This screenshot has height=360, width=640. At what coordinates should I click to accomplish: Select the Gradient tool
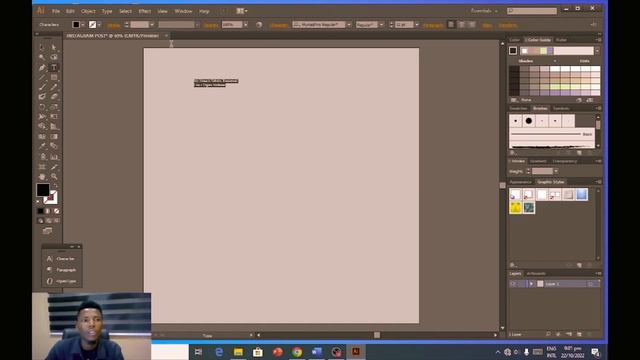pos(54,137)
